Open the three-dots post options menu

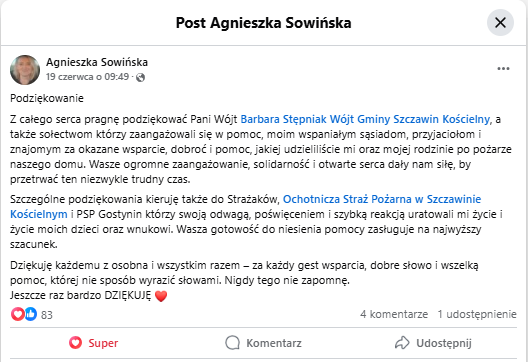click(503, 69)
